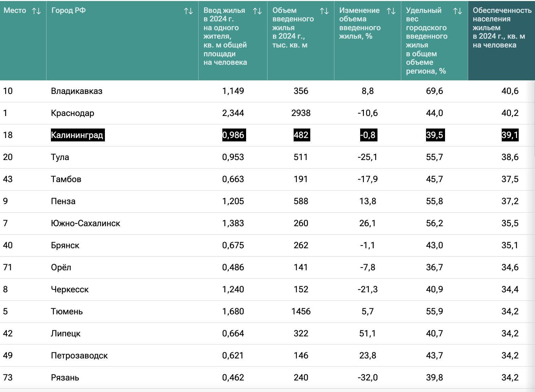The height and width of the screenshot is (392, 535).
Task: Click Тула city name
Action: tap(60, 157)
